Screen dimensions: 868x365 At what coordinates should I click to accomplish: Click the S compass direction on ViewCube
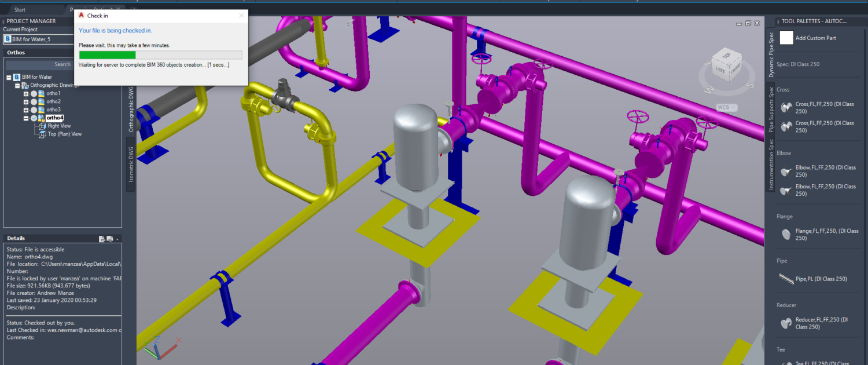pyautogui.click(x=750, y=85)
